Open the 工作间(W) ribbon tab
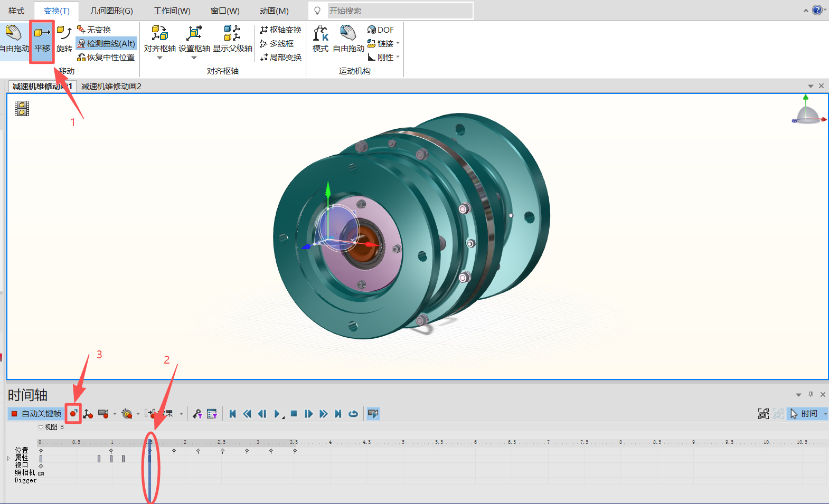The height and width of the screenshot is (504, 829). (172, 11)
